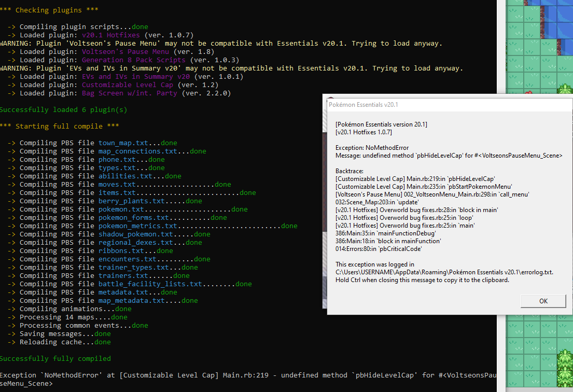
Task: Click the 'Exception: NoMethodError' line in dialog
Action: (372, 148)
